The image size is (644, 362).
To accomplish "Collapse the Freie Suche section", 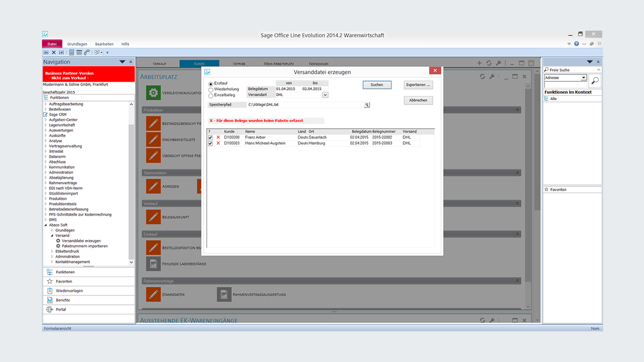I will point(599,70).
